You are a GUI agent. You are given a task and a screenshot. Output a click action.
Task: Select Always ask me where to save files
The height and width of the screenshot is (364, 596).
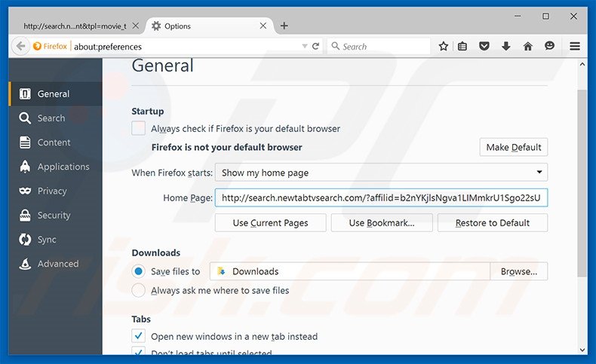coord(138,290)
